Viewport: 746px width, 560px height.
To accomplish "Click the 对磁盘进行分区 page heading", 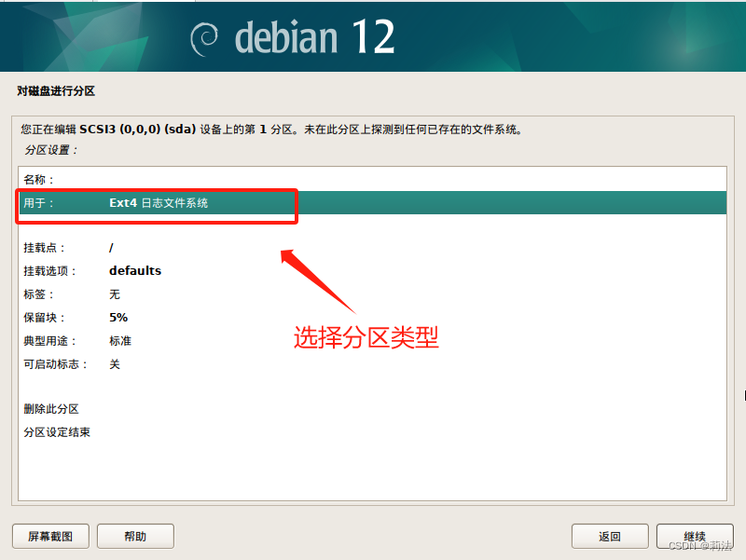I will [56, 90].
